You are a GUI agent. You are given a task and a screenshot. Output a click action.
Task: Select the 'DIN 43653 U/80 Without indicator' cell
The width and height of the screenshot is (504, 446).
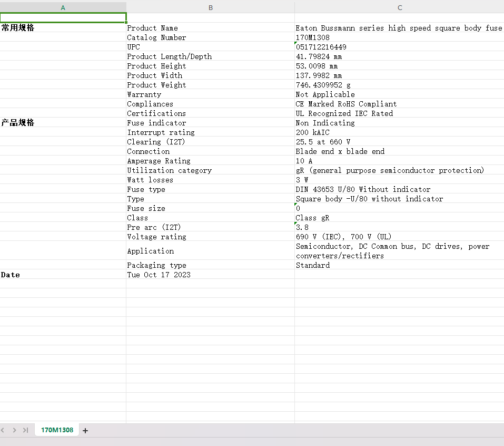399,189
